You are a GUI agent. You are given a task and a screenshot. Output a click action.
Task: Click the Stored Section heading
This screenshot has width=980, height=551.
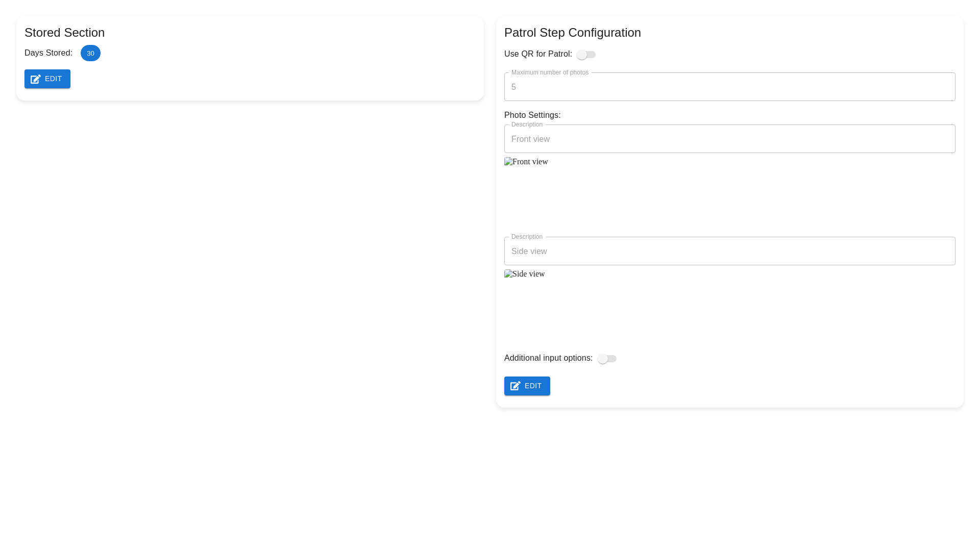[x=64, y=33]
